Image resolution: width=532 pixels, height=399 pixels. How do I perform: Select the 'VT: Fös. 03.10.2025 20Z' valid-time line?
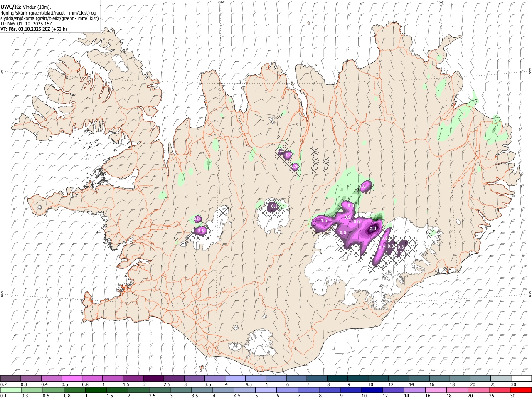25,29
